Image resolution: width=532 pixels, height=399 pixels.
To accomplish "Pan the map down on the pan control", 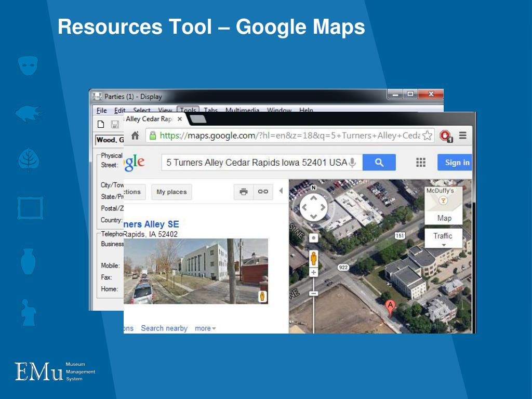I will 313,217.
